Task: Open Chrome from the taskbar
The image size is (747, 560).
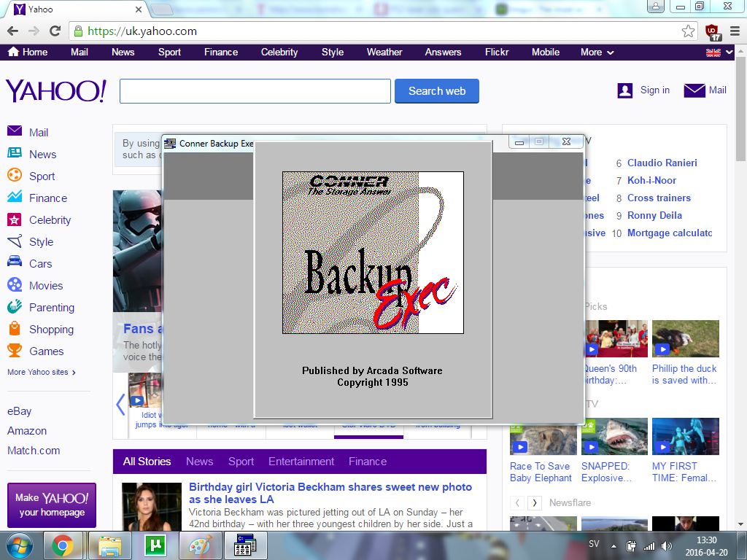Action: (x=63, y=545)
